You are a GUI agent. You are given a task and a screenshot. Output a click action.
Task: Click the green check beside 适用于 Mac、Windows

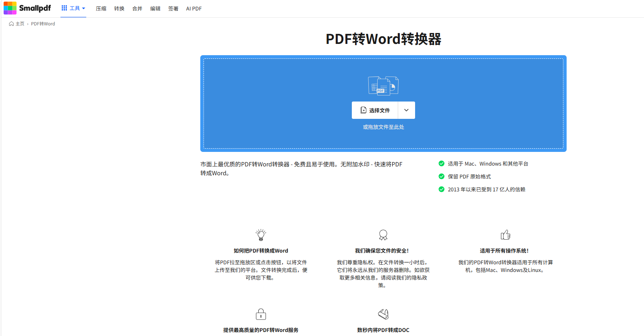[441, 164]
